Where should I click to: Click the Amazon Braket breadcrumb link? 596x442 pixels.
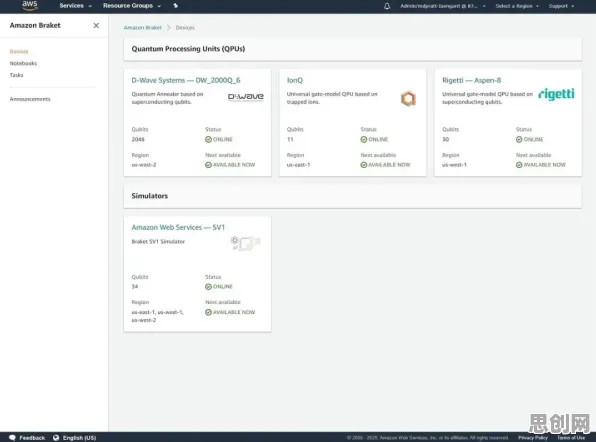pyautogui.click(x=143, y=27)
